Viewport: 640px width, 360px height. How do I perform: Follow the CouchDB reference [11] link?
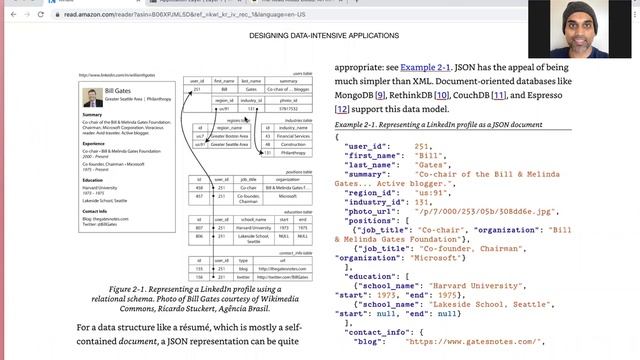click(x=499, y=95)
